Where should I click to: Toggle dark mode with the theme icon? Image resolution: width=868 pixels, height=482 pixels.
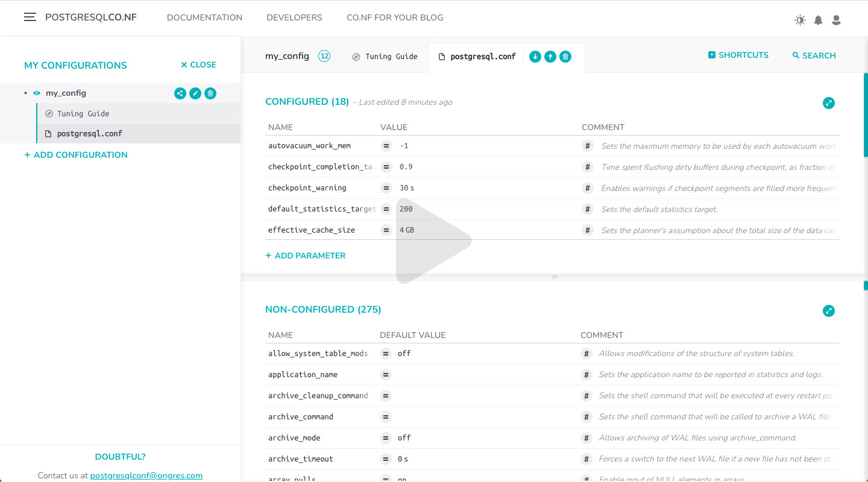800,20
